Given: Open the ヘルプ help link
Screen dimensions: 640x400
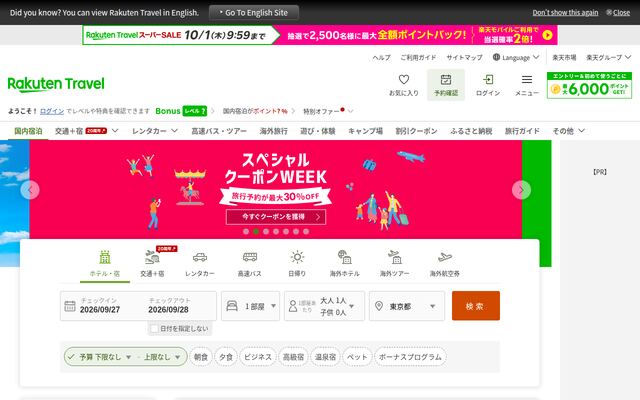Looking at the screenshot, I should pos(381,58).
